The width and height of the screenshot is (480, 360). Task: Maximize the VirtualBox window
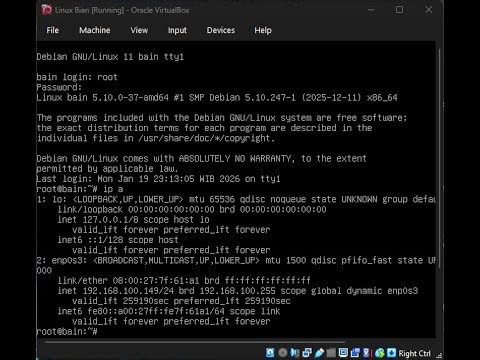(399, 10)
